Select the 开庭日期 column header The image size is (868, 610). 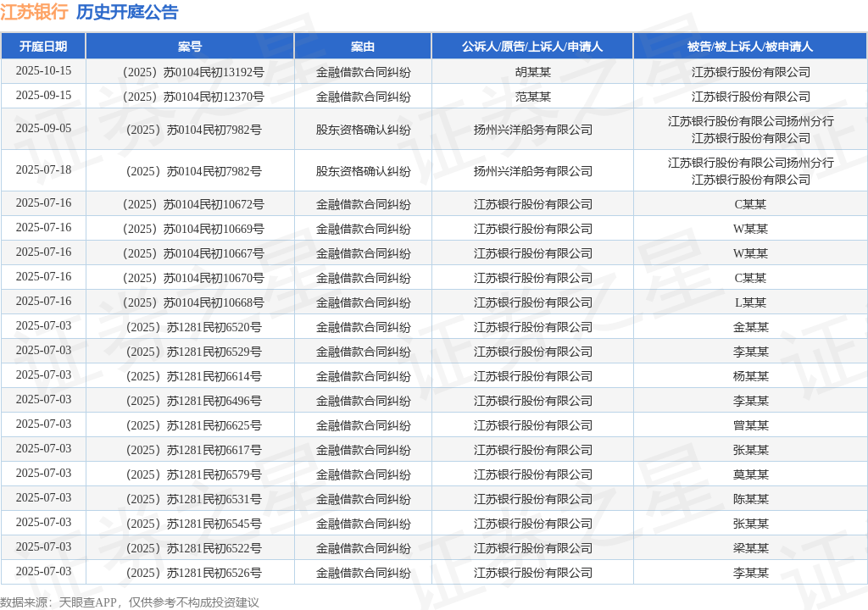tap(43, 47)
